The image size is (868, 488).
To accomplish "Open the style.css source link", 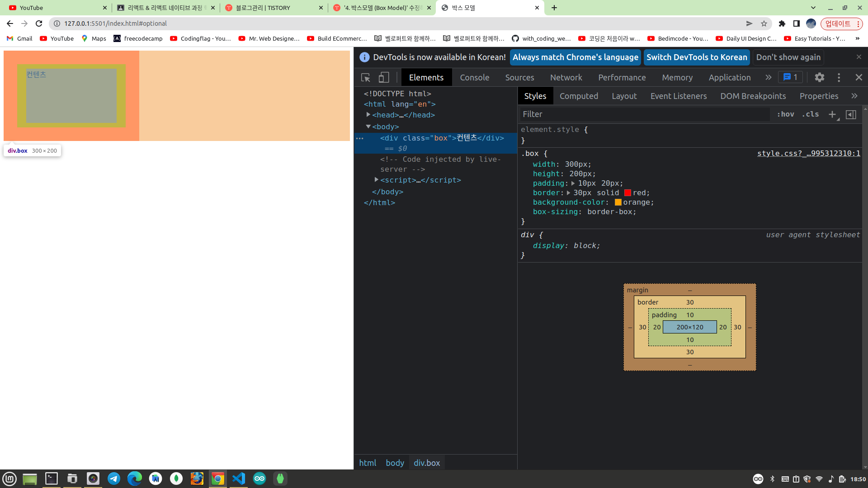I will click(808, 154).
